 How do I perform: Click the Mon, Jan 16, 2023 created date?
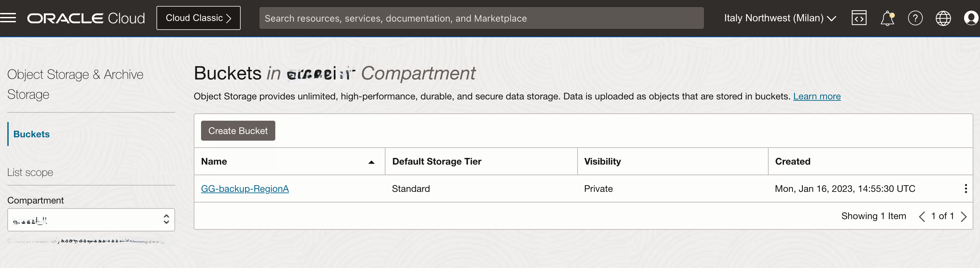(x=845, y=189)
